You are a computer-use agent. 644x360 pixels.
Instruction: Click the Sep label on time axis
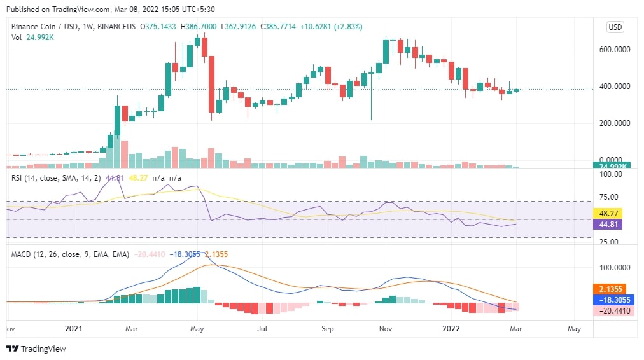tap(328, 329)
